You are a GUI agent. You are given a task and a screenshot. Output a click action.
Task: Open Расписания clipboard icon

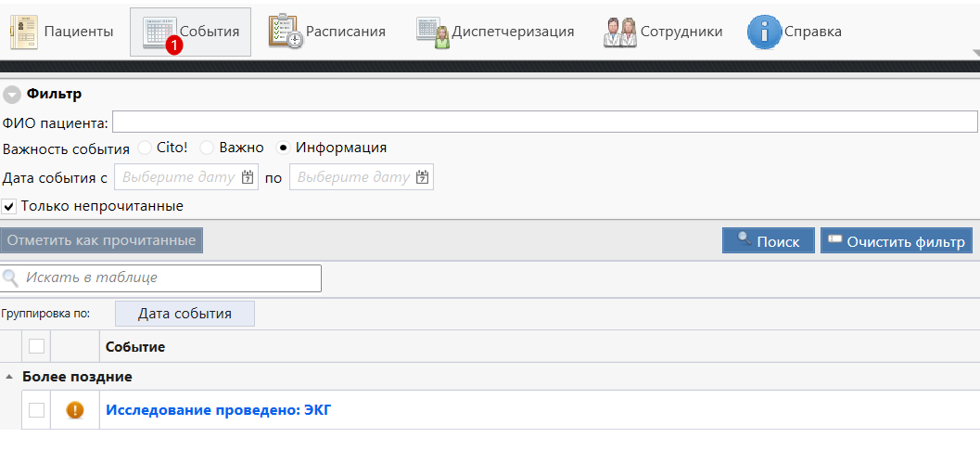[x=285, y=32]
